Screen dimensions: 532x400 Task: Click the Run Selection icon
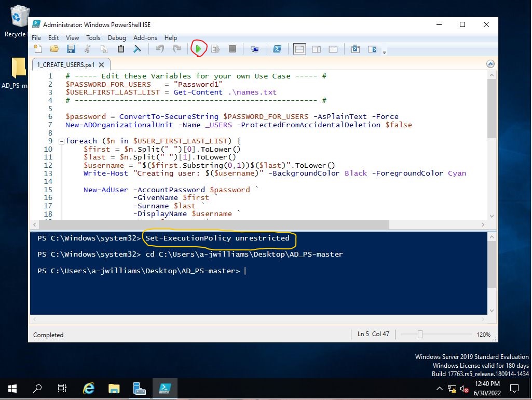[215, 49]
